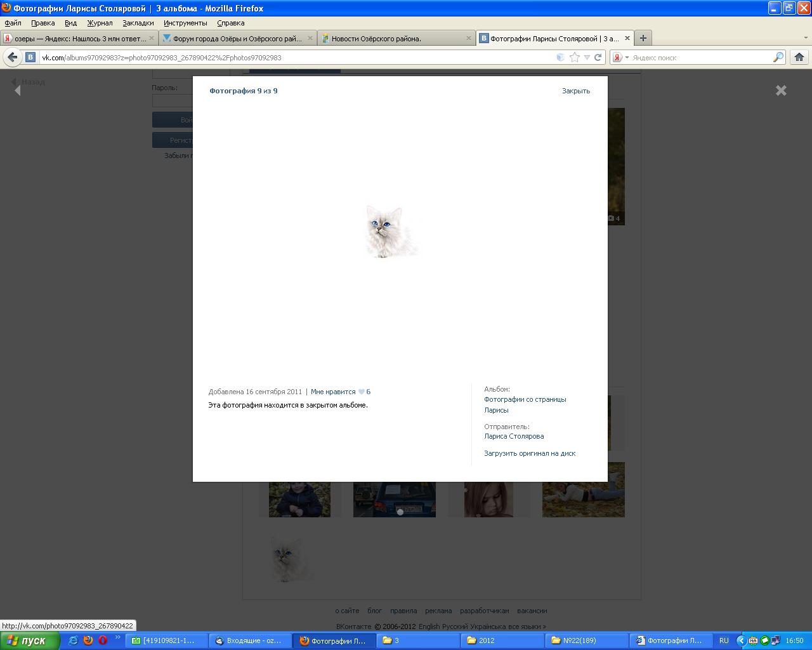
Task: Launch Internet Explorer from quick launch
Action: coord(73,640)
